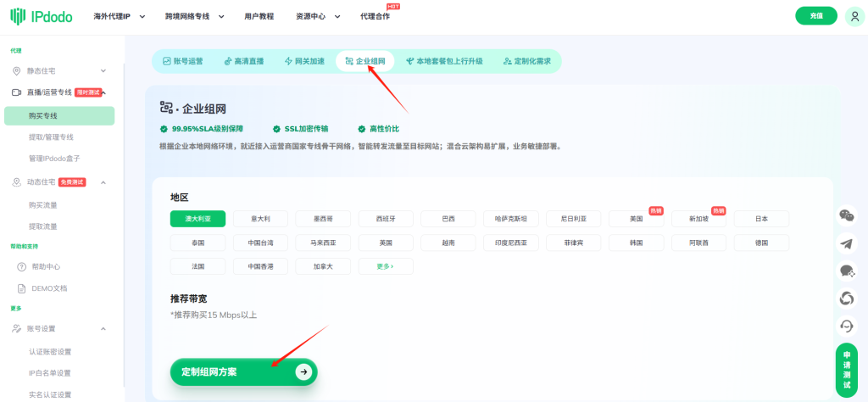This screenshot has height=402, width=868.
Task: Click the 帮助中心 question mark icon
Action: coord(21,266)
